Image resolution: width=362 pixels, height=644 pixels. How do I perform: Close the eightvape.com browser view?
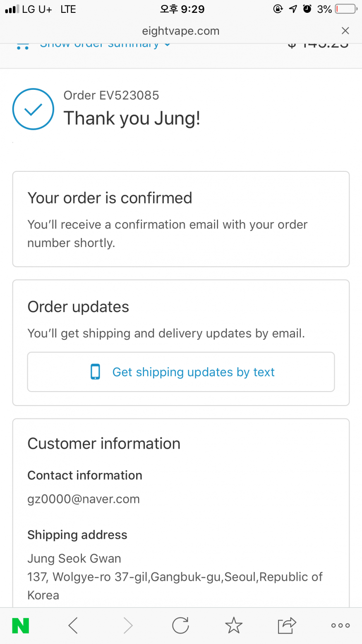(x=345, y=31)
